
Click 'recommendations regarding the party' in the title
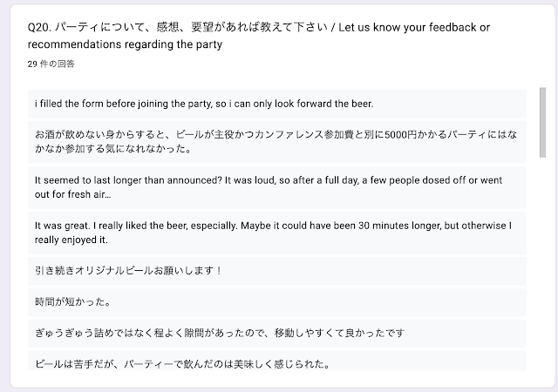click(126, 44)
